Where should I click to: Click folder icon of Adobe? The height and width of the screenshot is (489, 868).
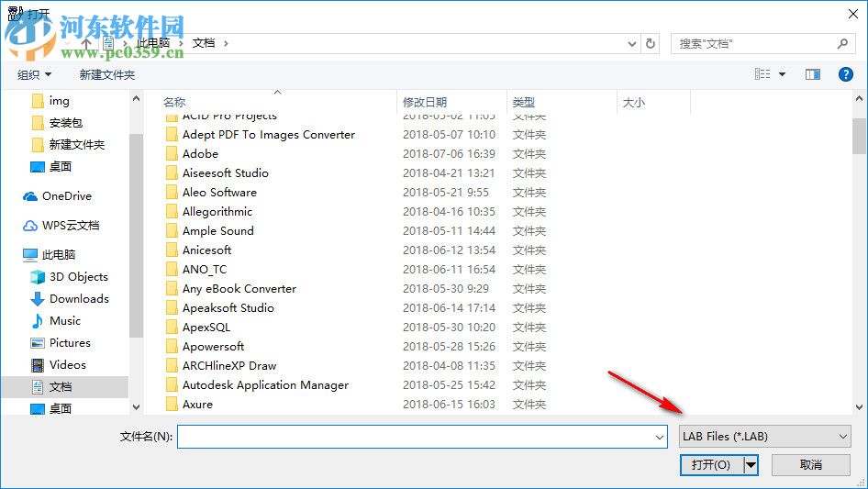pos(172,154)
